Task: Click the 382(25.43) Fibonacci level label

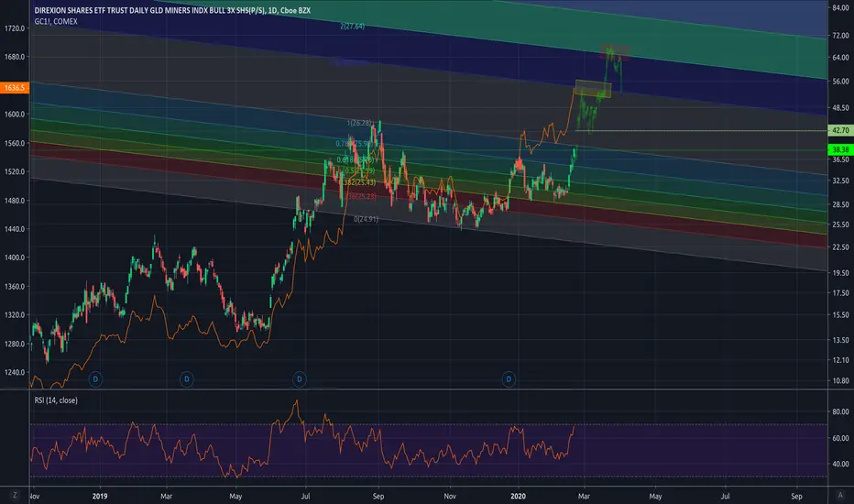Action: coord(359,182)
